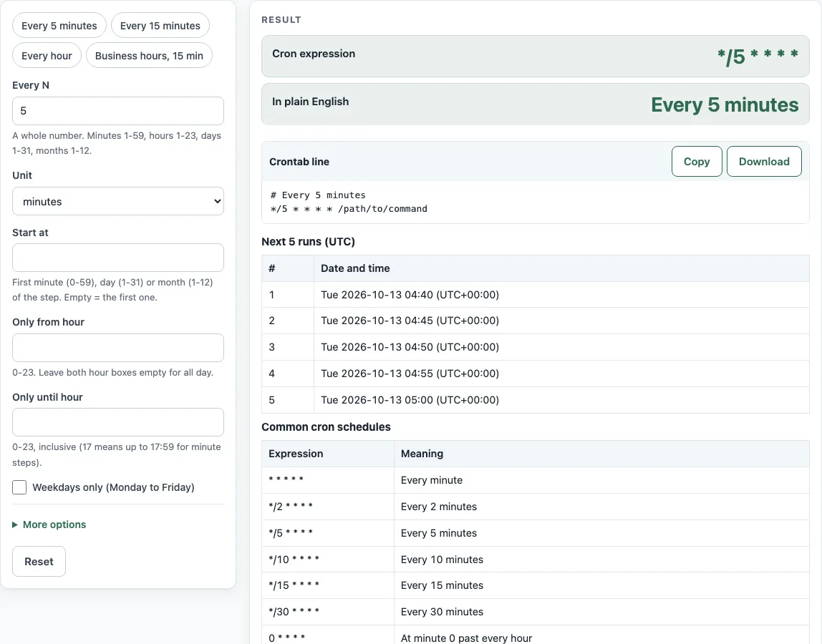Screen dimensions: 822x644
Task: Select the 0 * * * * expression cell
Action: [328, 635]
